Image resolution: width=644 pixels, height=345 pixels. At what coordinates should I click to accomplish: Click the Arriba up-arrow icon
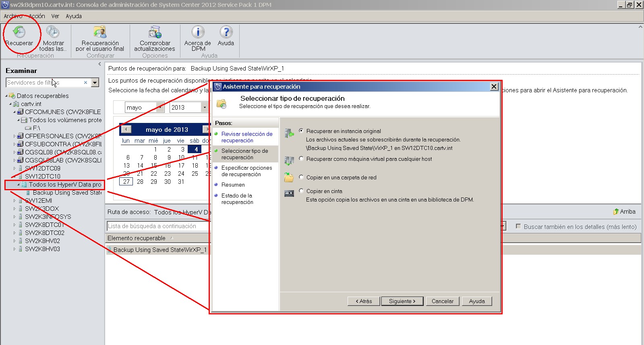[616, 212]
